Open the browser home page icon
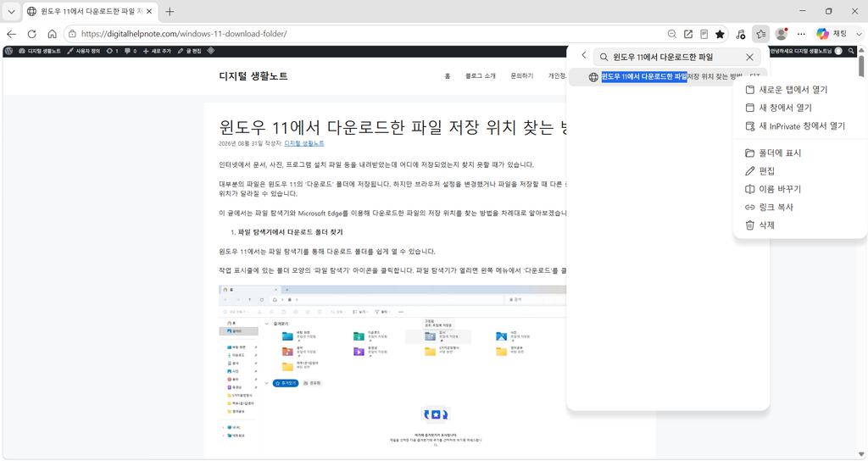868x461 pixels. click(x=52, y=34)
